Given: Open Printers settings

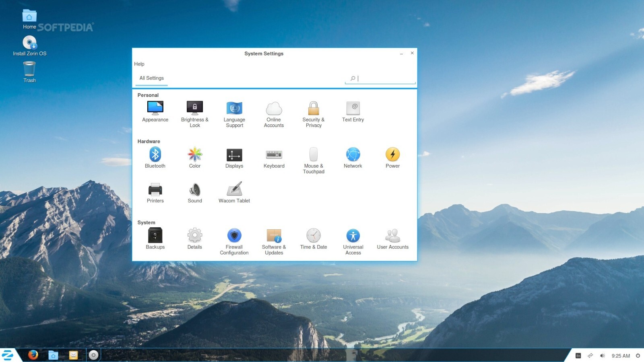Looking at the screenshot, I should pos(155,193).
